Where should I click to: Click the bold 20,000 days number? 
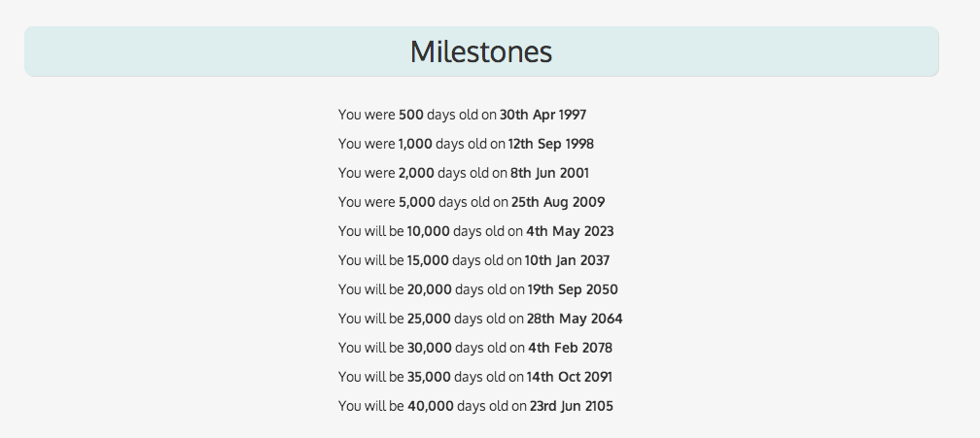[x=429, y=289]
